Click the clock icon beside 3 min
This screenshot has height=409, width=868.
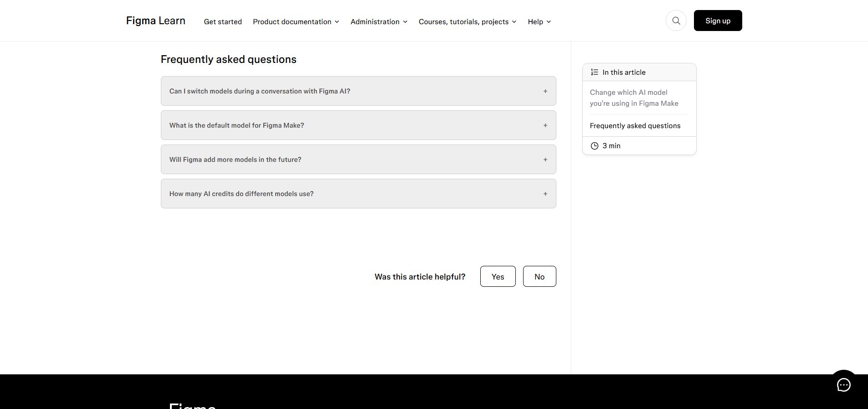tap(594, 146)
